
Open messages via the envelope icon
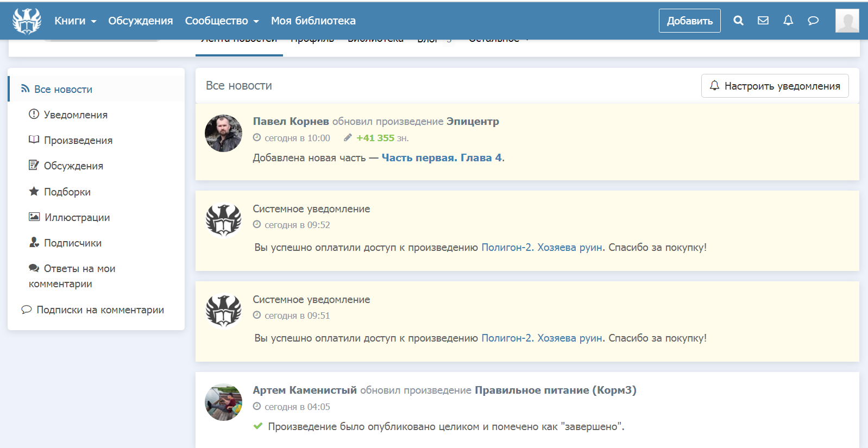point(763,21)
